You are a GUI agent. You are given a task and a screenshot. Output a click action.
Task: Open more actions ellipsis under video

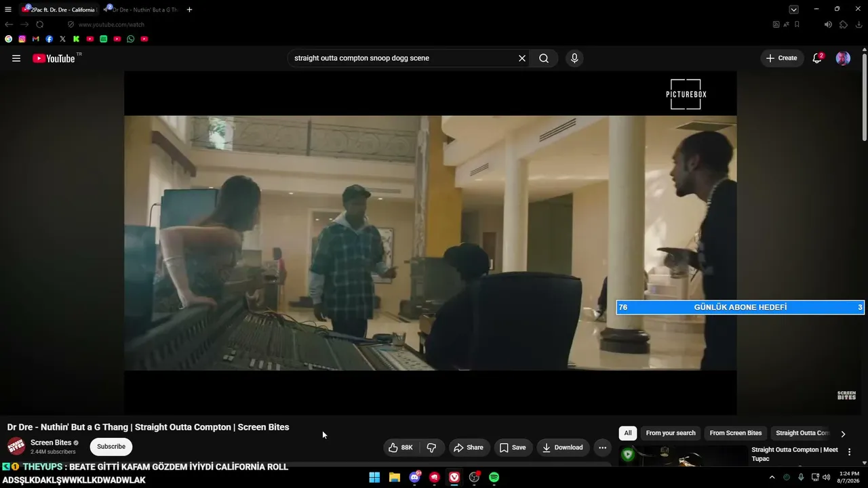click(x=602, y=447)
